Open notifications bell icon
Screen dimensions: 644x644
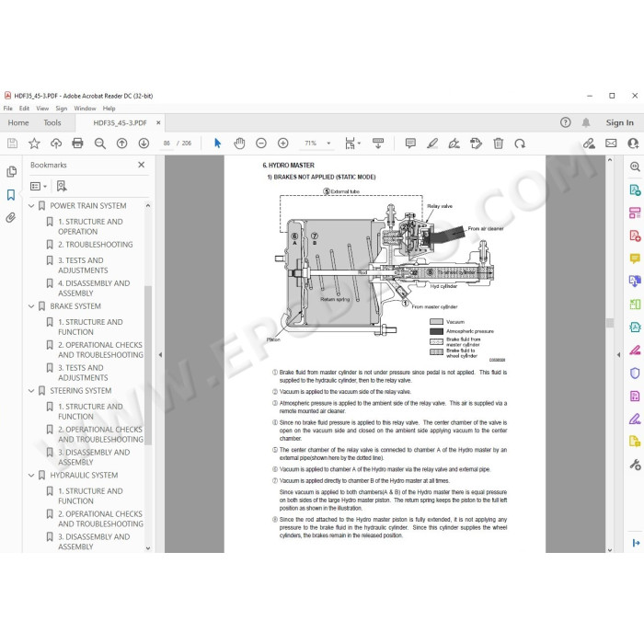tap(586, 122)
